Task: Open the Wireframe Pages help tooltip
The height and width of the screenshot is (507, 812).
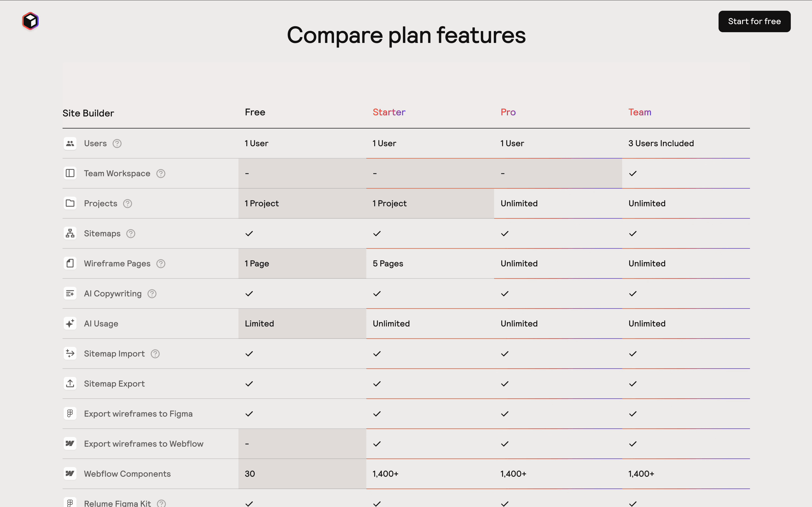Action: pyautogui.click(x=160, y=263)
